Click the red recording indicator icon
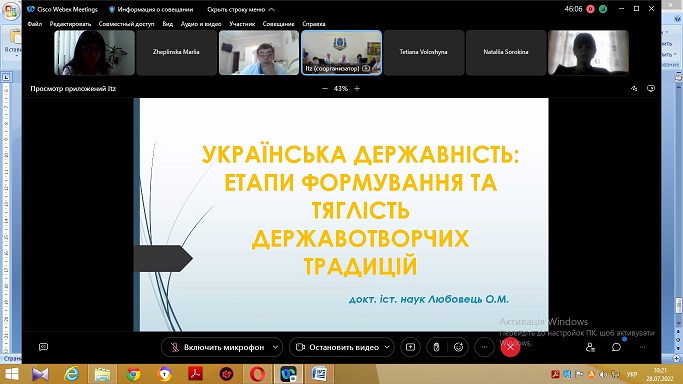Screen dimensions: 683x384 click(x=590, y=9)
